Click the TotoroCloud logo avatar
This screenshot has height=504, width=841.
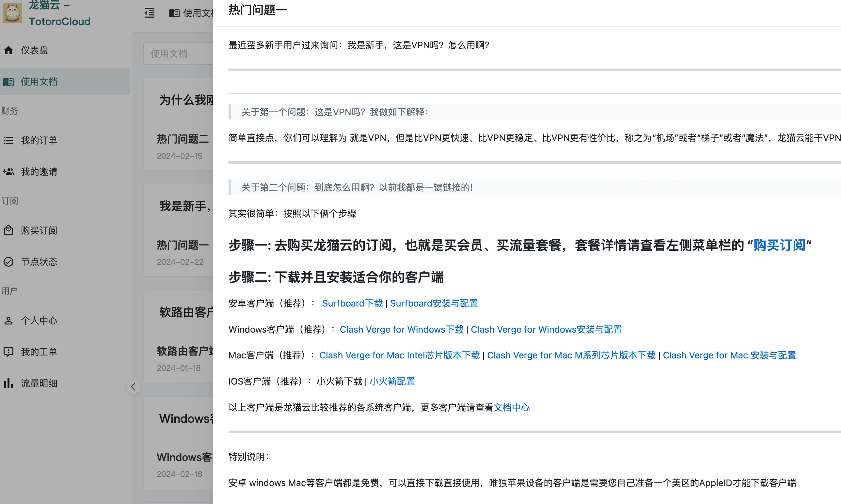click(12, 13)
